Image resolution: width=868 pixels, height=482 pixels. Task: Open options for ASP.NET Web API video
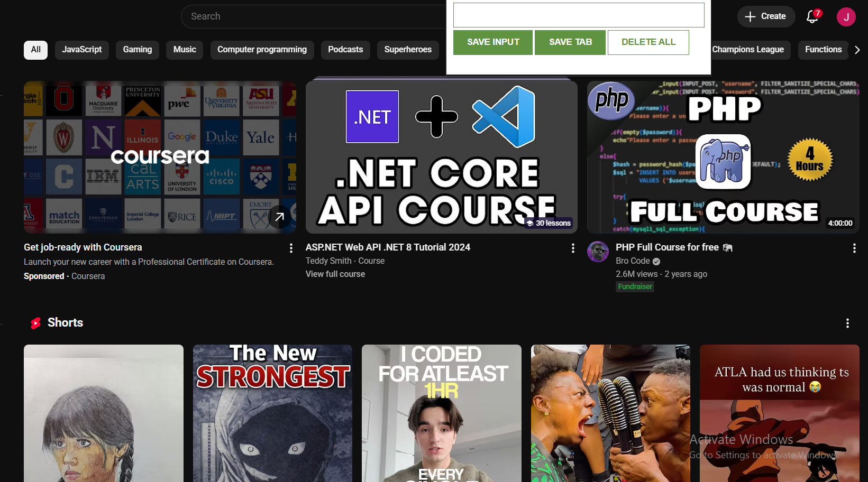[573, 248]
